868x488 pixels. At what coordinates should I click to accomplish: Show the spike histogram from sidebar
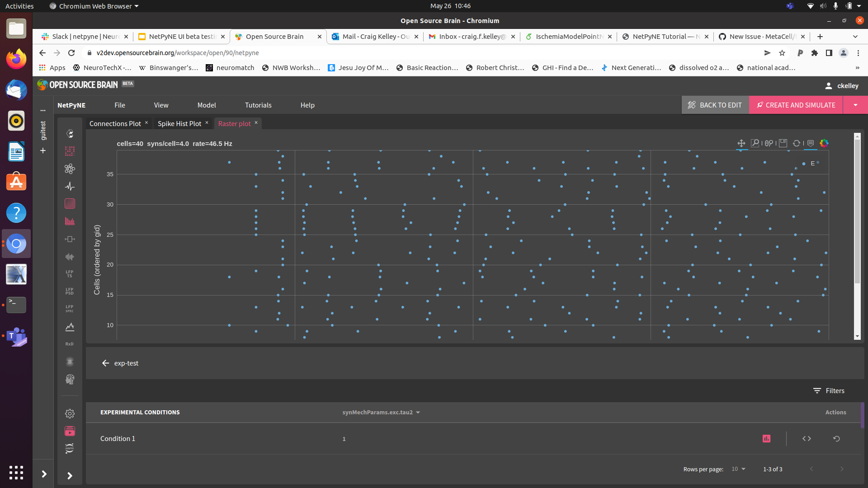[70, 221]
